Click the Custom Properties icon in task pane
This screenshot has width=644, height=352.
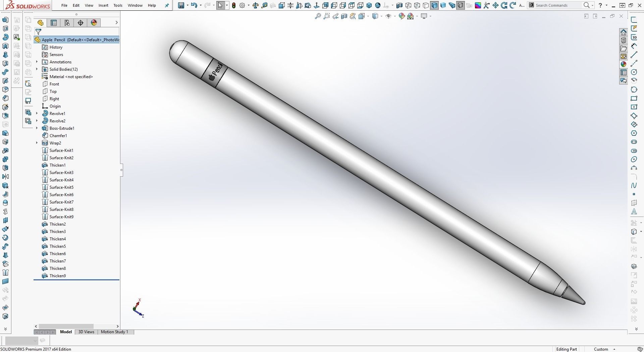tap(624, 72)
